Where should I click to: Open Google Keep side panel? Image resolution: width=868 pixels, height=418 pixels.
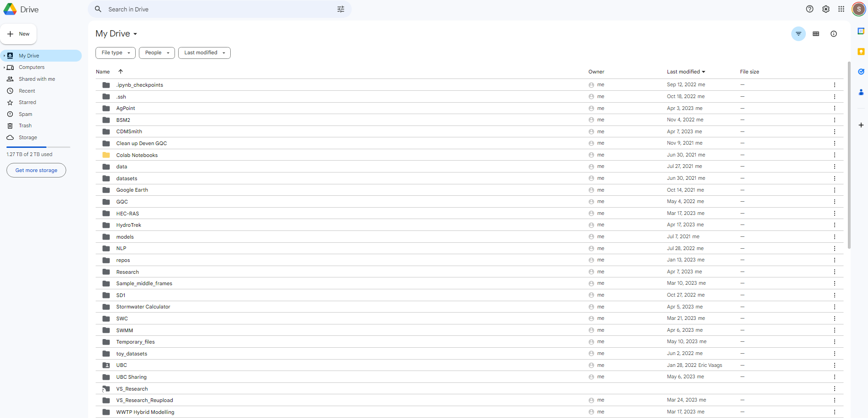click(x=861, y=52)
